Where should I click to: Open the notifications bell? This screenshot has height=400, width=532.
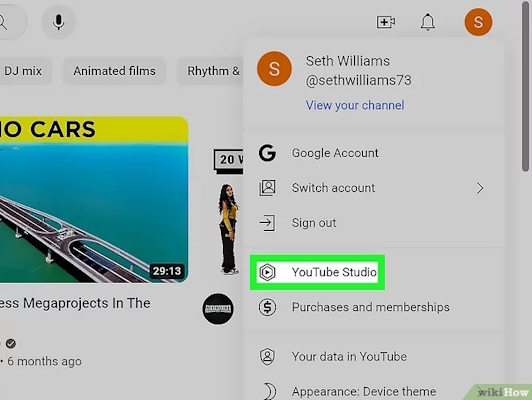point(428,22)
